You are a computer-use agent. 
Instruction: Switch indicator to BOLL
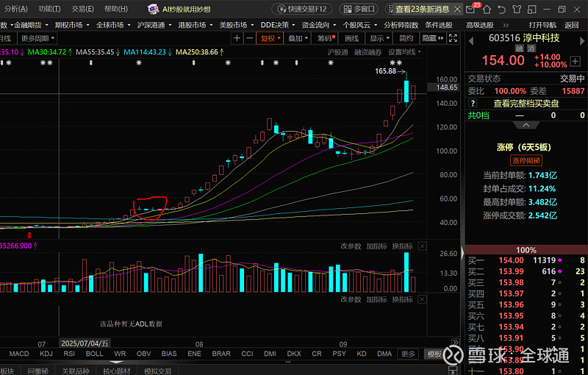[94, 354]
